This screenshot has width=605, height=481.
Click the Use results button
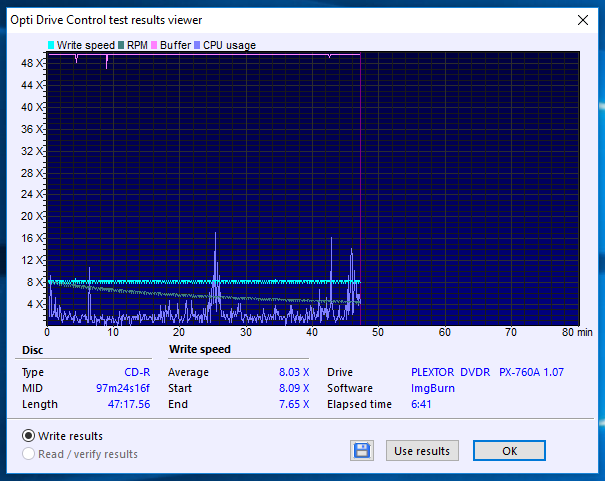(422, 451)
